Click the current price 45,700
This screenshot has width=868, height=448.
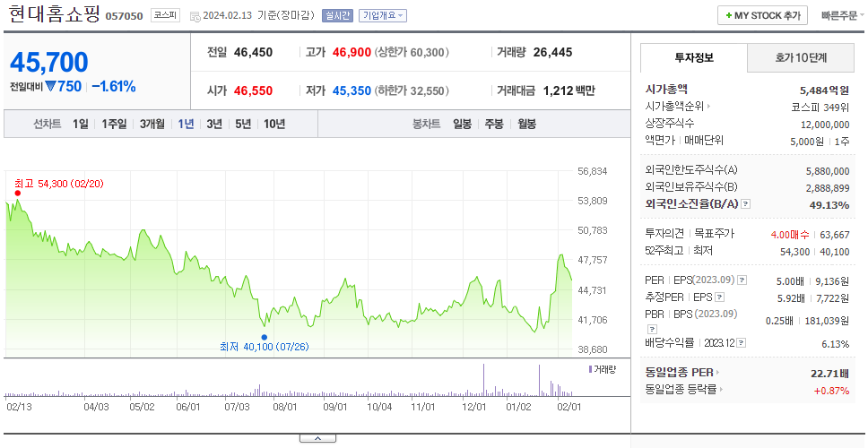tap(48, 62)
